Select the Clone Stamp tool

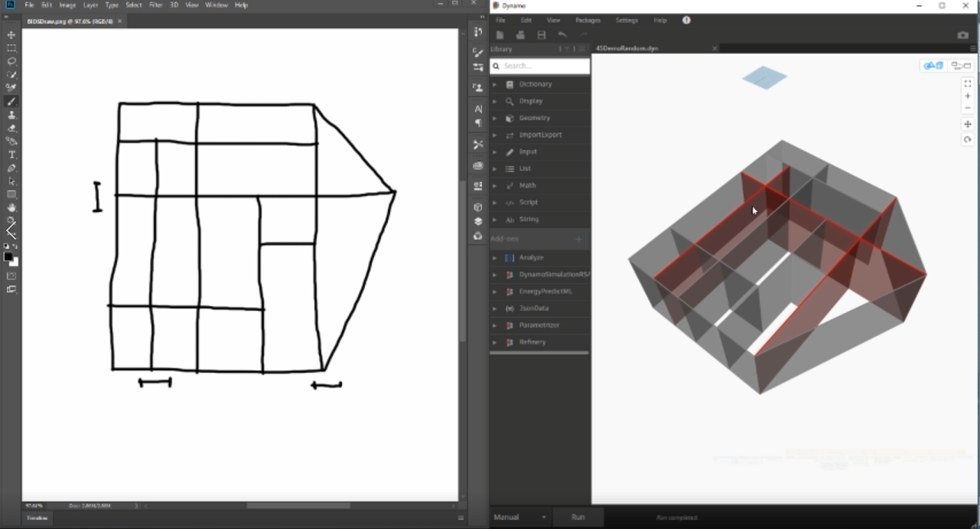pos(11,115)
